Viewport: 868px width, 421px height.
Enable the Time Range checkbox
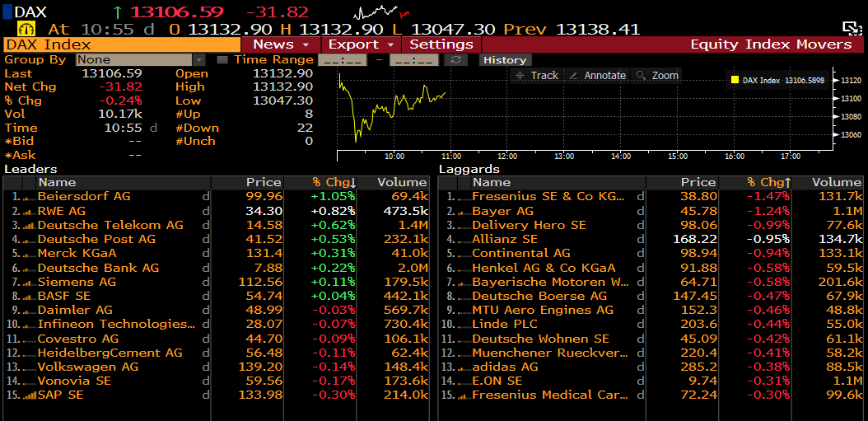(x=222, y=60)
